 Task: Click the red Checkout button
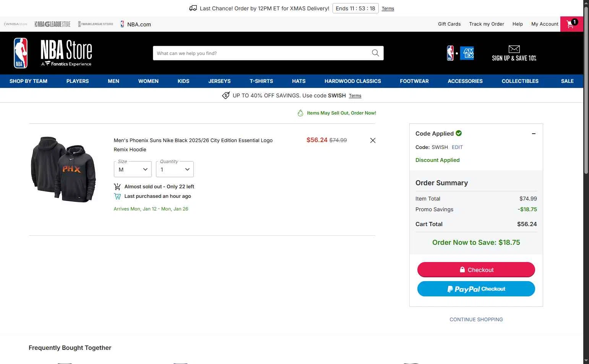pyautogui.click(x=476, y=270)
